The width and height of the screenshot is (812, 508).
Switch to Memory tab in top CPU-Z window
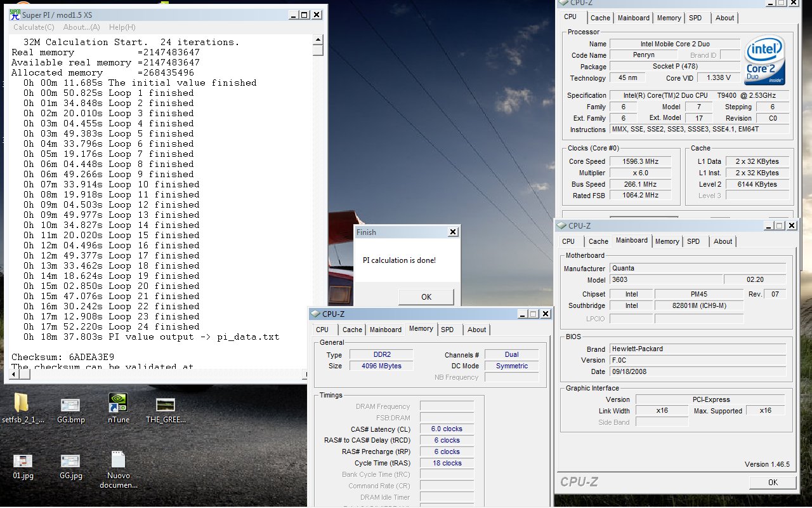pos(669,18)
